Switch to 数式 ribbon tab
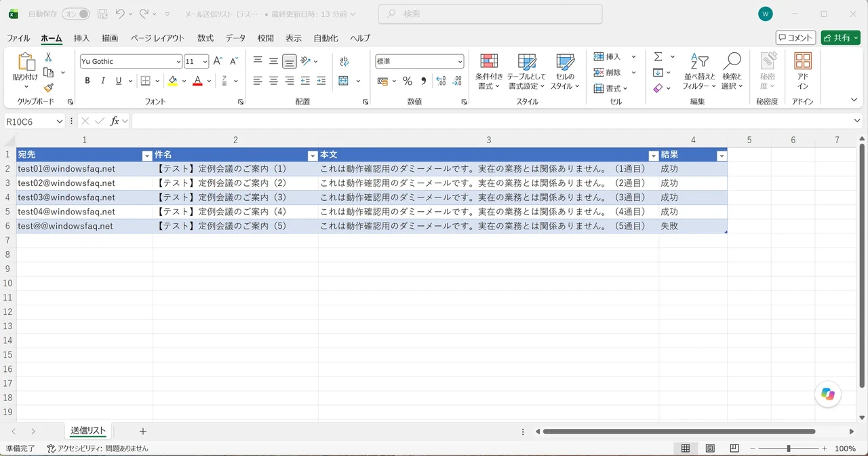 [205, 38]
